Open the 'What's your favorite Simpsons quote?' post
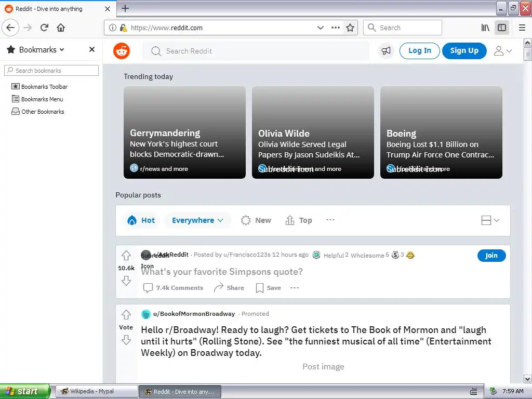Screen dimensions: 532x399 tap(222, 272)
